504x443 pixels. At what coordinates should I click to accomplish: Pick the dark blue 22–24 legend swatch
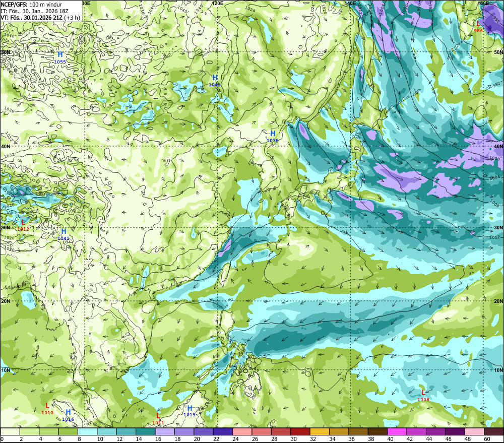(x=223, y=432)
